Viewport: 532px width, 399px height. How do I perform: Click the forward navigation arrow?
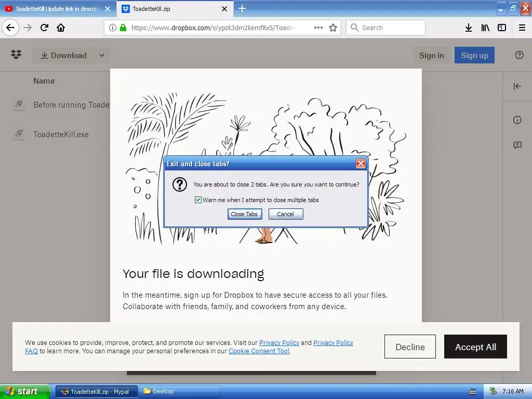[28, 28]
